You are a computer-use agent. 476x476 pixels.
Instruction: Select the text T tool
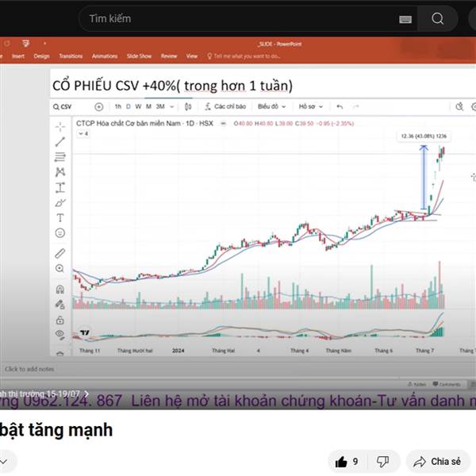click(60, 218)
